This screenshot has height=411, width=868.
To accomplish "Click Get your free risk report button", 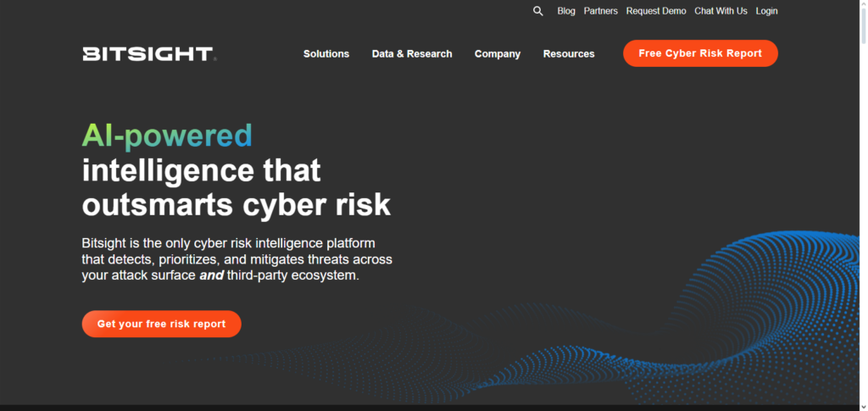I will pyautogui.click(x=161, y=324).
